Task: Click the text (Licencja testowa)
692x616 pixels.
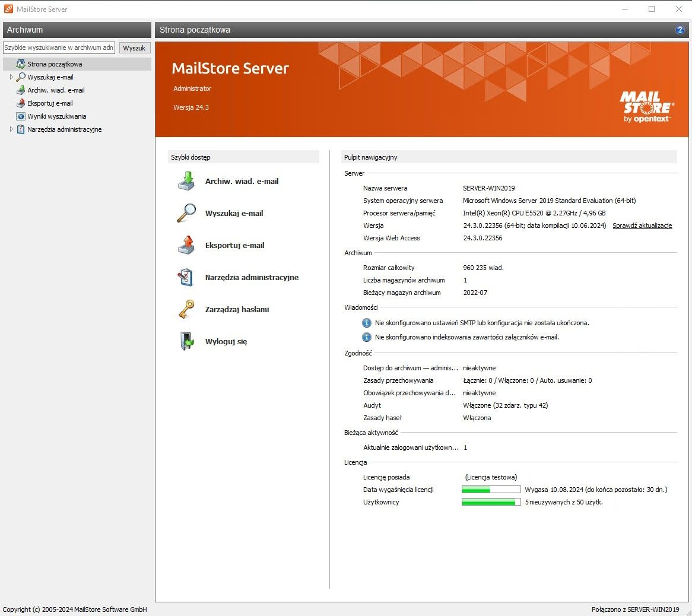Action: (x=491, y=477)
